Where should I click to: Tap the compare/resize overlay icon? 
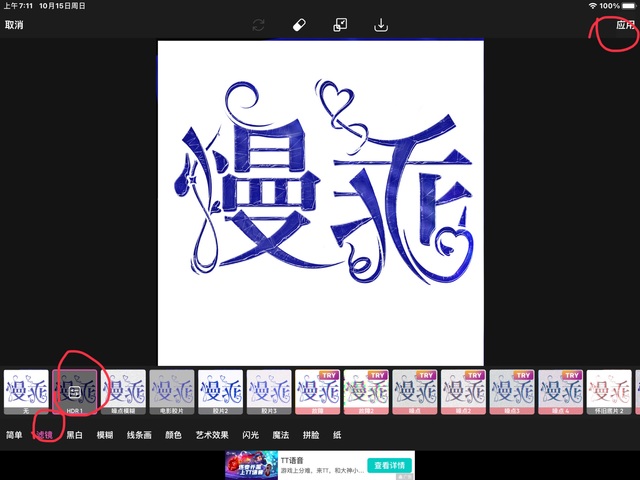(340, 25)
